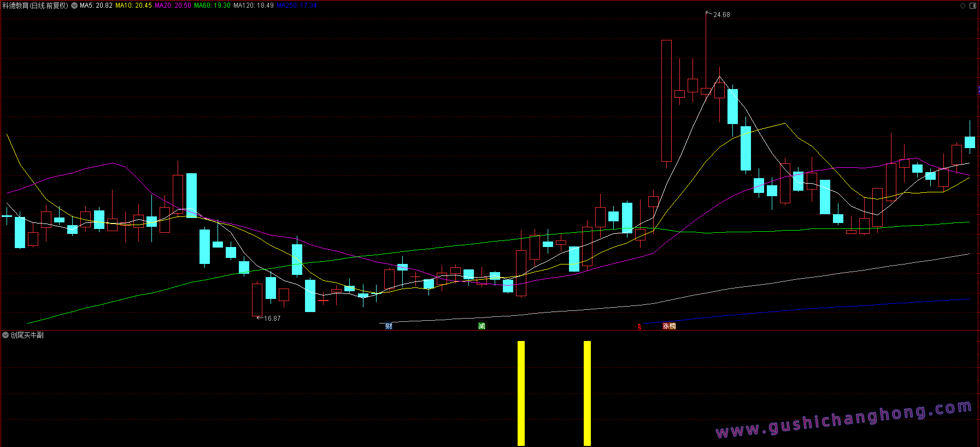Click the 16.87 low price marker
This screenshot has width=980, height=447.
click(x=272, y=319)
